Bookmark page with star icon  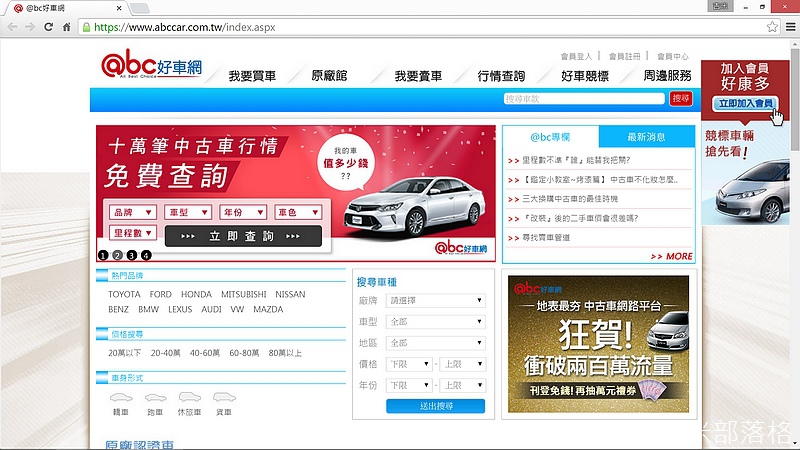click(772, 27)
